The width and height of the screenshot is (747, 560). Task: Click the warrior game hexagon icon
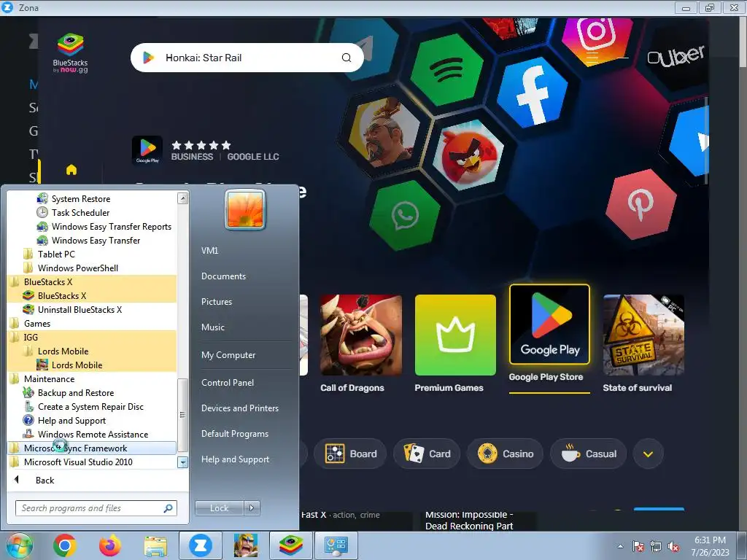pos(384,132)
